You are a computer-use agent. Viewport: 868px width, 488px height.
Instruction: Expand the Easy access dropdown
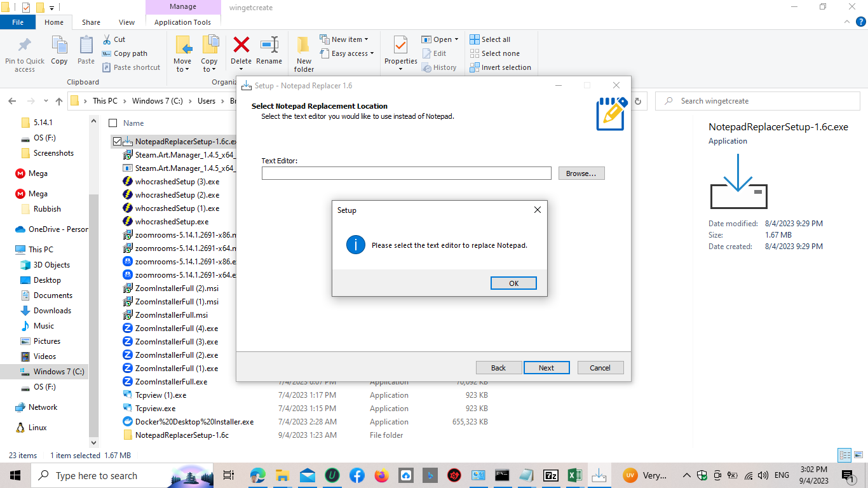coord(347,53)
